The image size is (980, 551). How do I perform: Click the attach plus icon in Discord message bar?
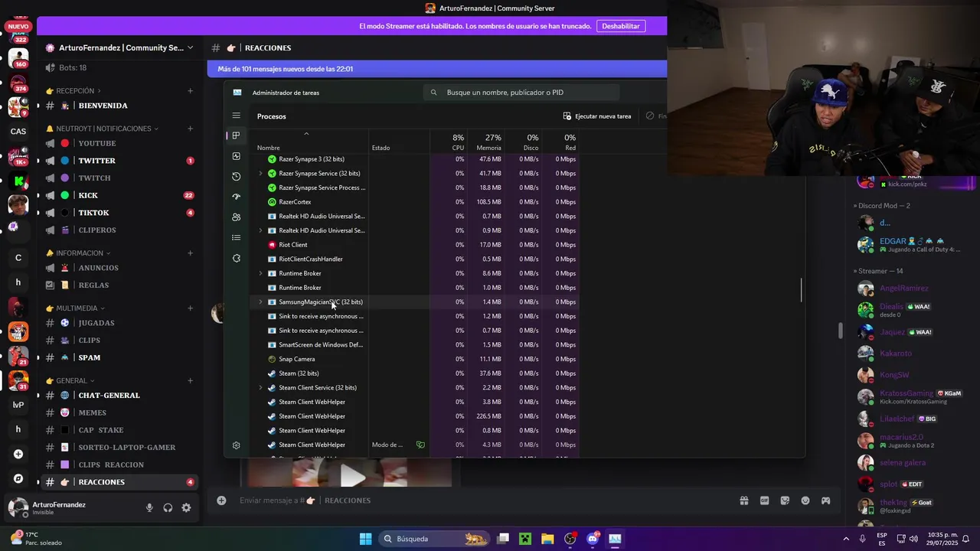pyautogui.click(x=221, y=500)
